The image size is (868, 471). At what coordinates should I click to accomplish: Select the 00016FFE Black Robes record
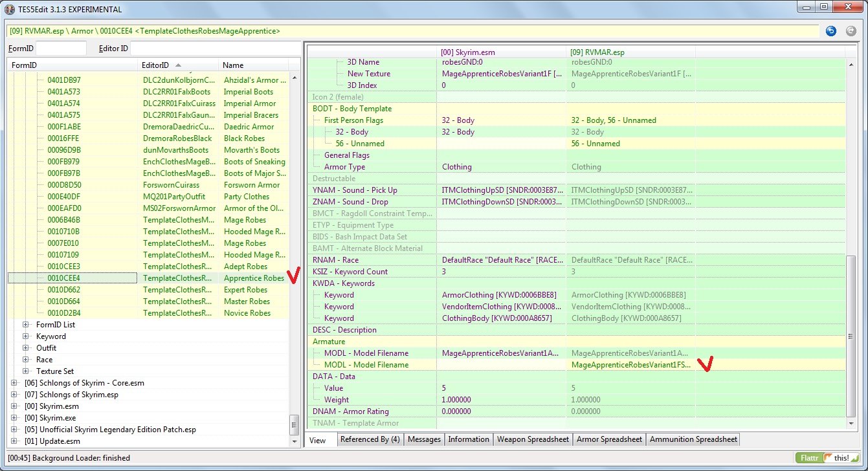tap(148, 138)
